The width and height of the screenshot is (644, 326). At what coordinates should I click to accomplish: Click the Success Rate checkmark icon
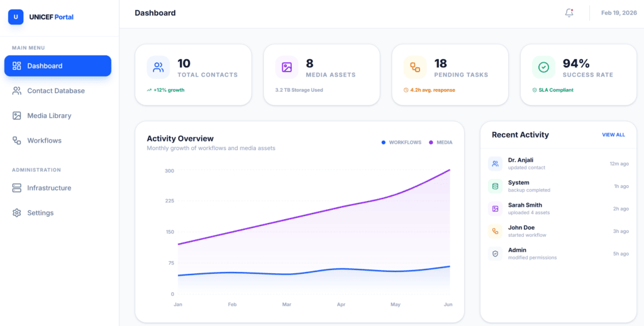pos(543,67)
